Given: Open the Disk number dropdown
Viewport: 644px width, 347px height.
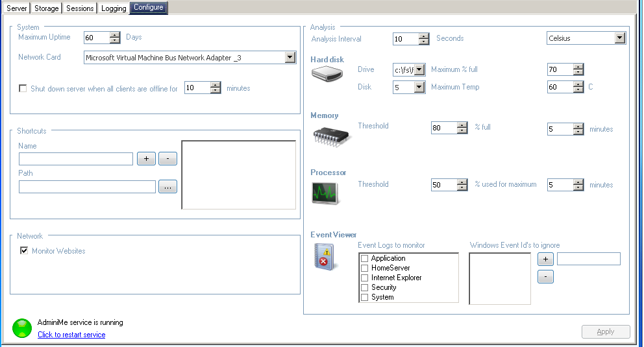Looking at the screenshot, I should pyautogui.click(x=419, y=88).
